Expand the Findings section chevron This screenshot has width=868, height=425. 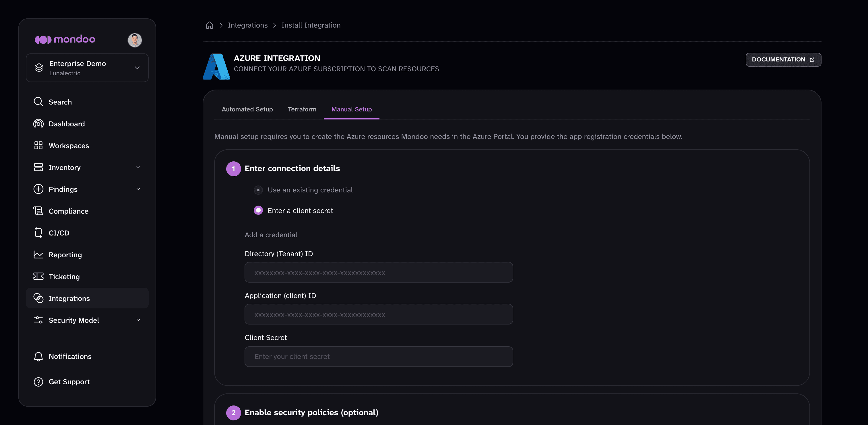pos(138,189)
